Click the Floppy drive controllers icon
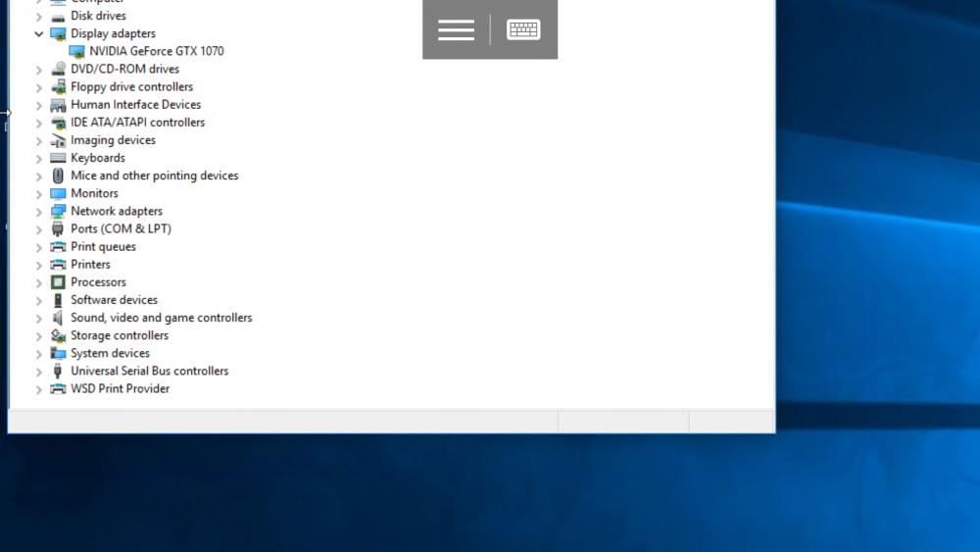Viewport: 980px width, 552px height. point(58,87)
